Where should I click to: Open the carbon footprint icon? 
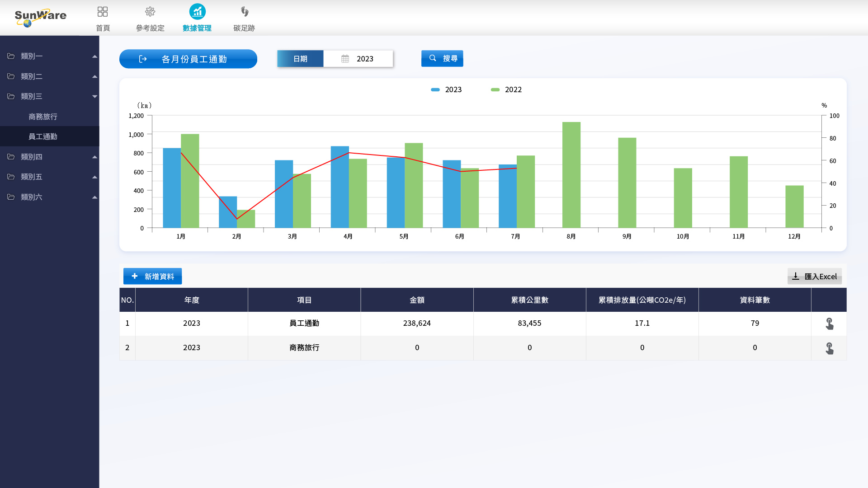[244, 12]
